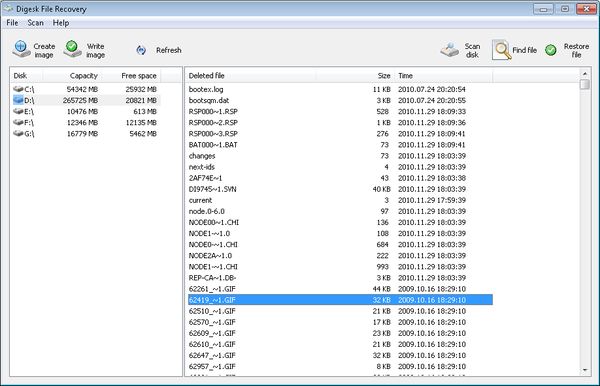Select the bootex.log file row

tap(340, 89)
